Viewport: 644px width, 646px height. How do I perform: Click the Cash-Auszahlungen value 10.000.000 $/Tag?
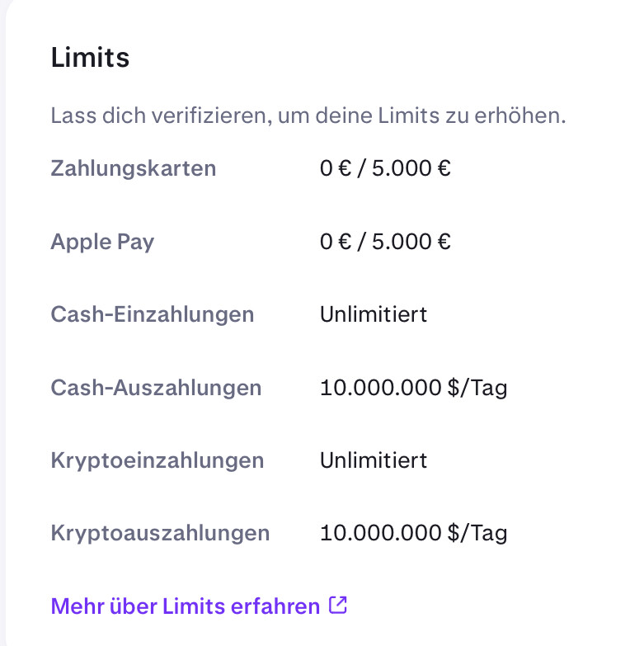click(413, 388)
